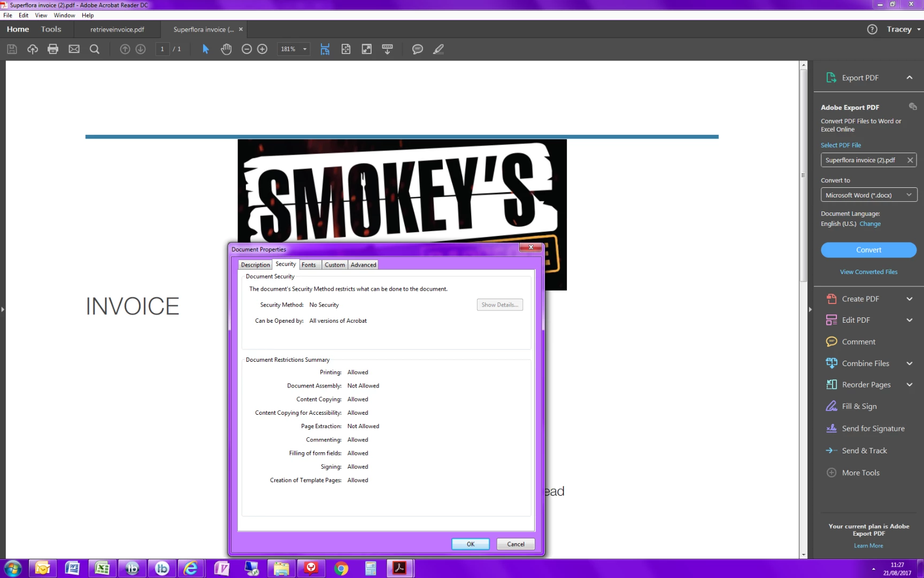Expand the Create PDF chevron

(x=909, y=299)
